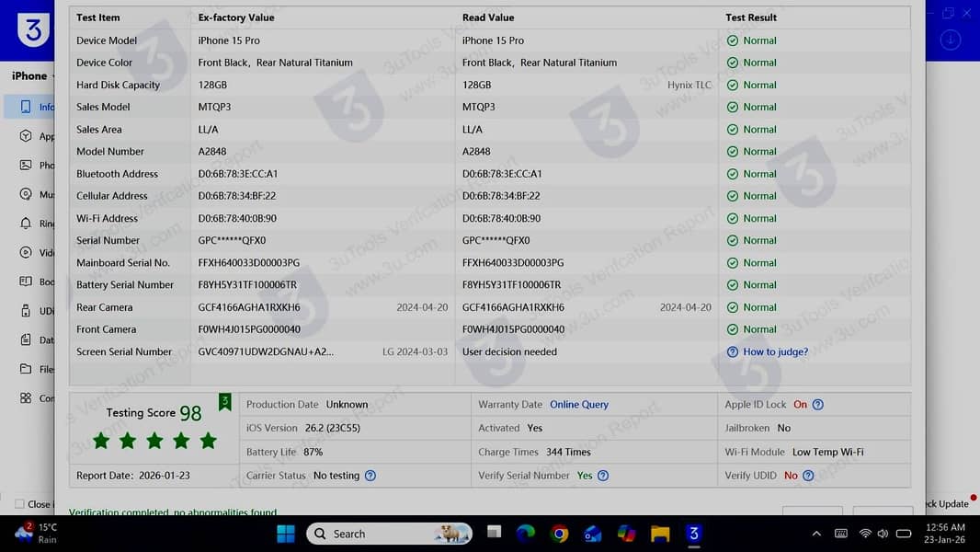The height and width of the screenshot is (552, 980).
Task: Click the download circle icon at top right
Action: click(x=952, y=40)
